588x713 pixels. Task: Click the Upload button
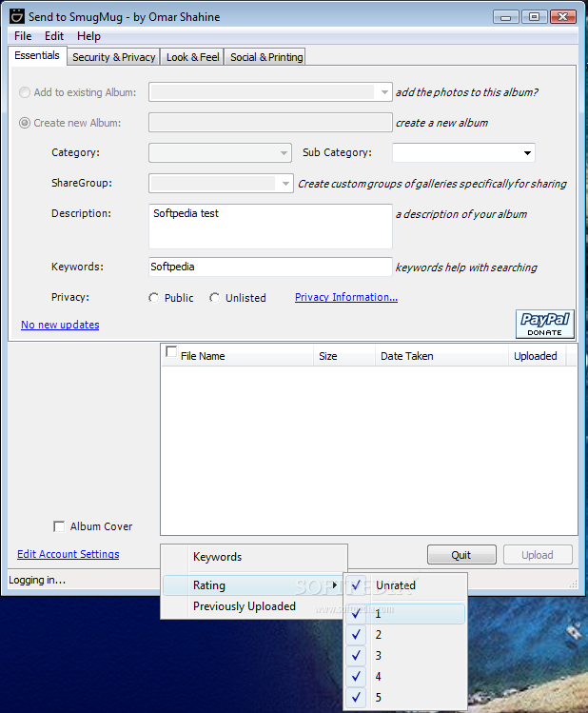click(538, 555)
